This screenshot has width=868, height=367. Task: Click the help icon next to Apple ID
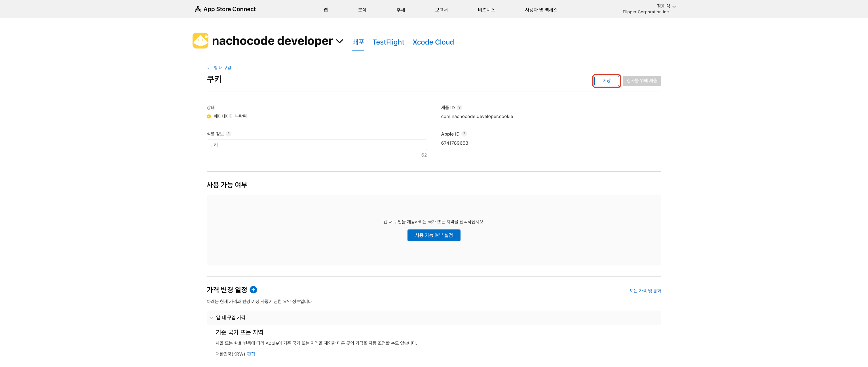pyautogui.click(x=464, y=134)
